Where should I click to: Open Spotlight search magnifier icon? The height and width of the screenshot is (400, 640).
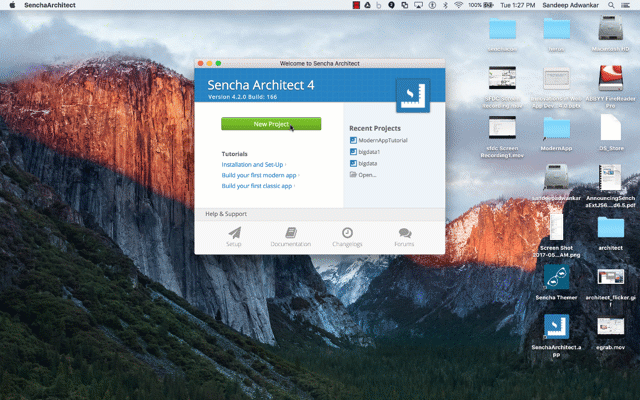click(x=611, y=5)
